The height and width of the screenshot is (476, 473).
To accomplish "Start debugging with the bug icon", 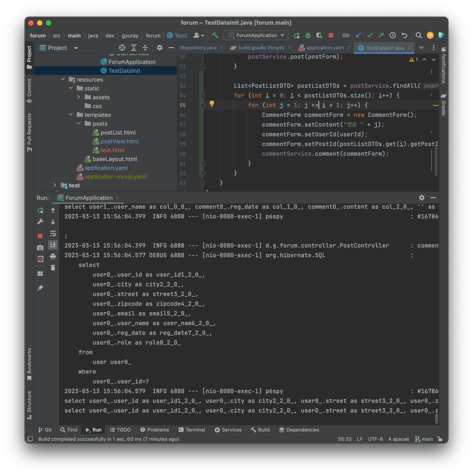I will point(308,36).
